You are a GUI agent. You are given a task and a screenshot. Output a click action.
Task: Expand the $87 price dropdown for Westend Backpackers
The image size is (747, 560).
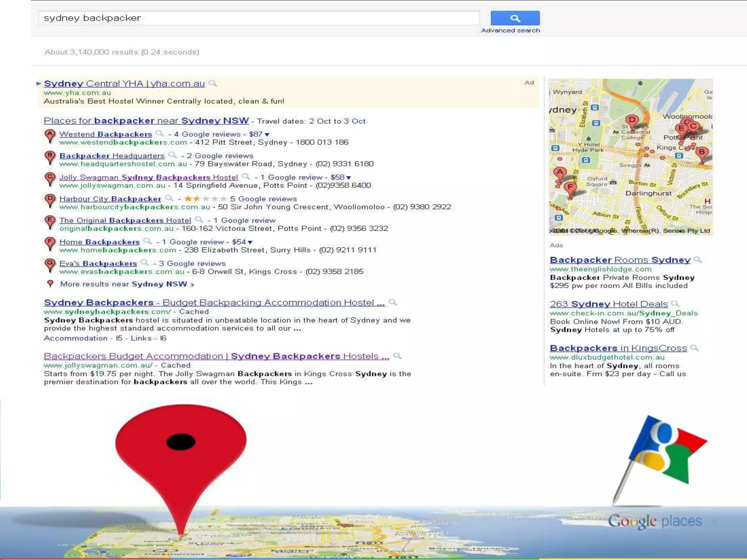[267, 135]
